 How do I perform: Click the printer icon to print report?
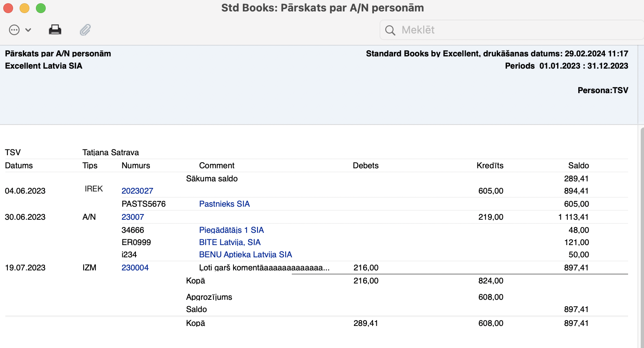[55, 30]
